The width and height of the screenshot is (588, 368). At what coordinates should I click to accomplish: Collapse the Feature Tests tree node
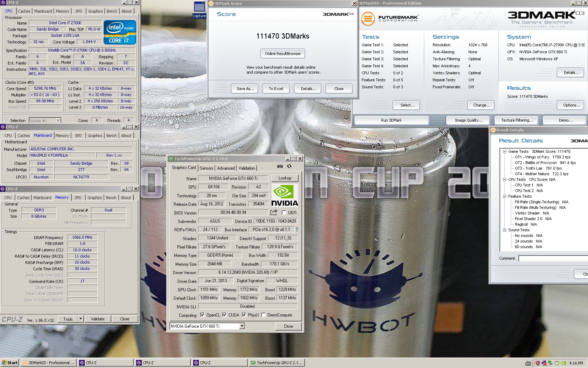(505, 196)
